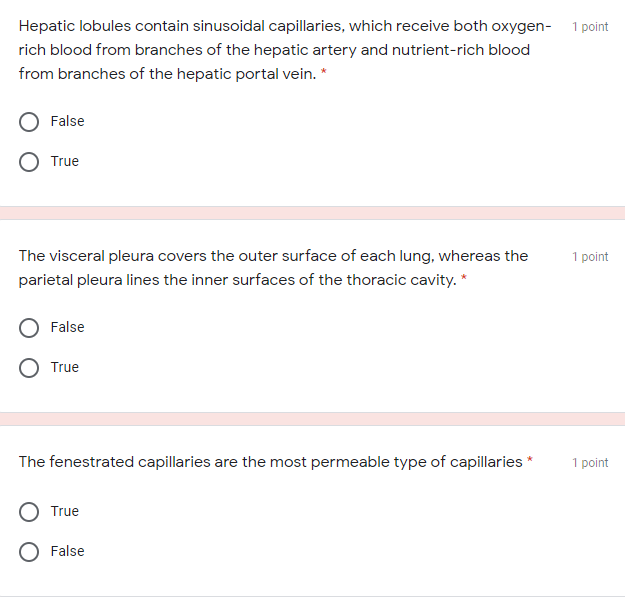
Task: Click 'True' label text under pleura question
Action: pyautogui.click(x=64, y=367)
